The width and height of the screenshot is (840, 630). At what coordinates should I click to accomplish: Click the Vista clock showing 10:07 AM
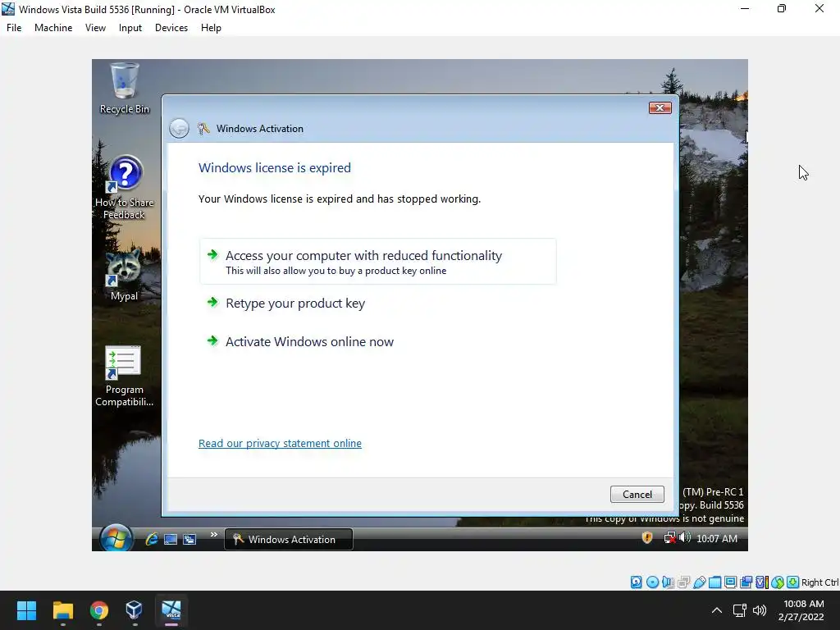click(x=717, y=538)
